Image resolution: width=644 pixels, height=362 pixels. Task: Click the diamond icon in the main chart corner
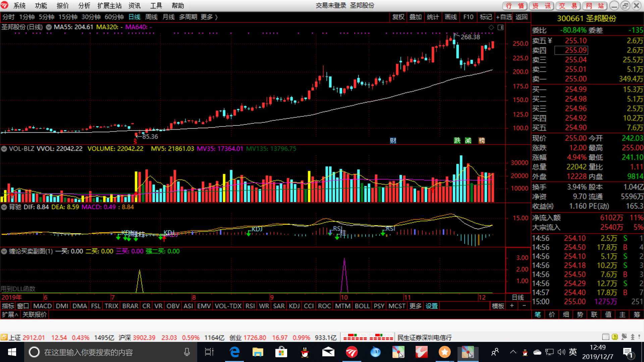coord(491,27)
